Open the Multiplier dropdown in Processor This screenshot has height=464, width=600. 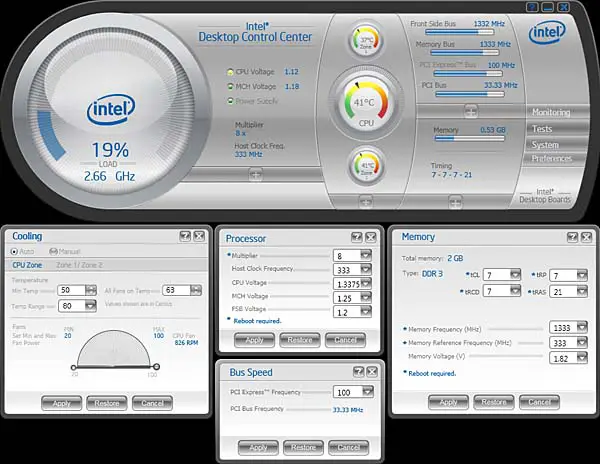366,255
